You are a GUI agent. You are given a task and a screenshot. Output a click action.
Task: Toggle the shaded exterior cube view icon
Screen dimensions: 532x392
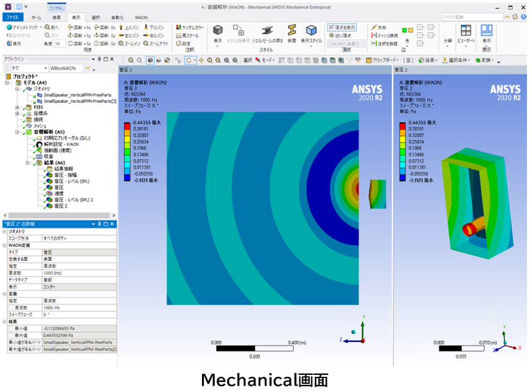150,61
